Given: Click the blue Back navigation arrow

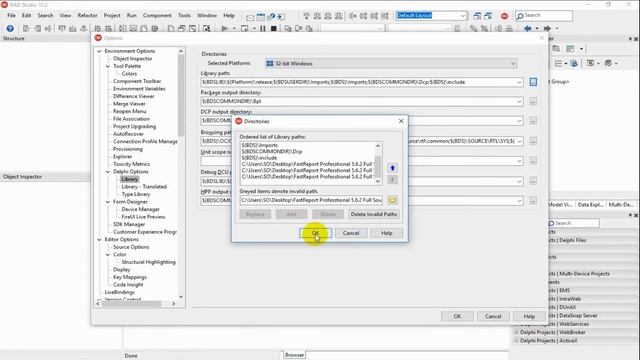Looking at the screenshot, I should coord(528,29).
